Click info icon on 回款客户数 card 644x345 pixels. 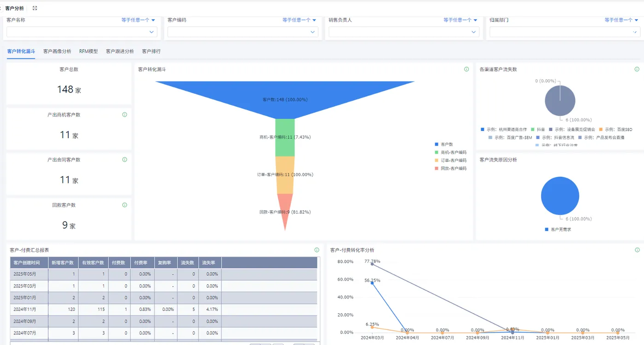coord(125,205)
